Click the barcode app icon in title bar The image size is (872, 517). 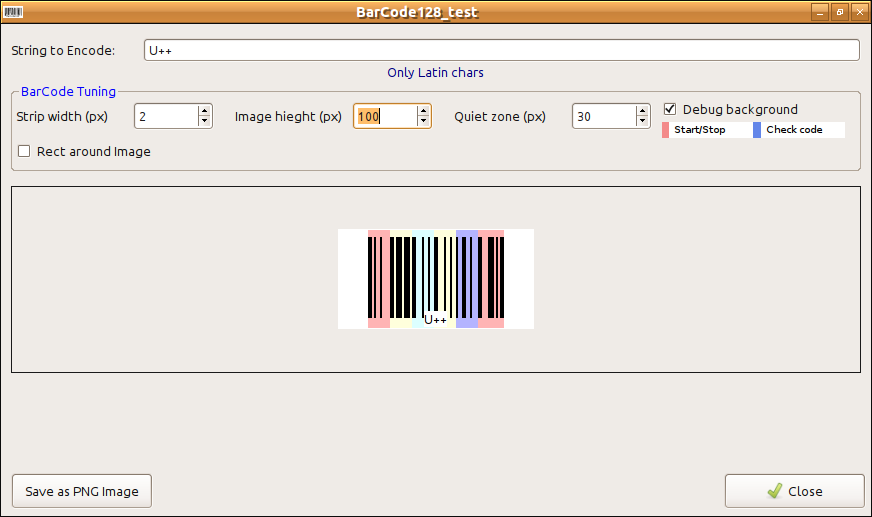pyautogui.click(x=15, y=12)
